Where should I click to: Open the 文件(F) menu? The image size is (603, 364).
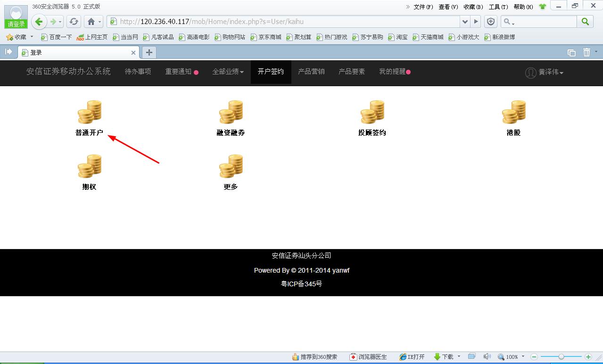(x=423, y=7)
